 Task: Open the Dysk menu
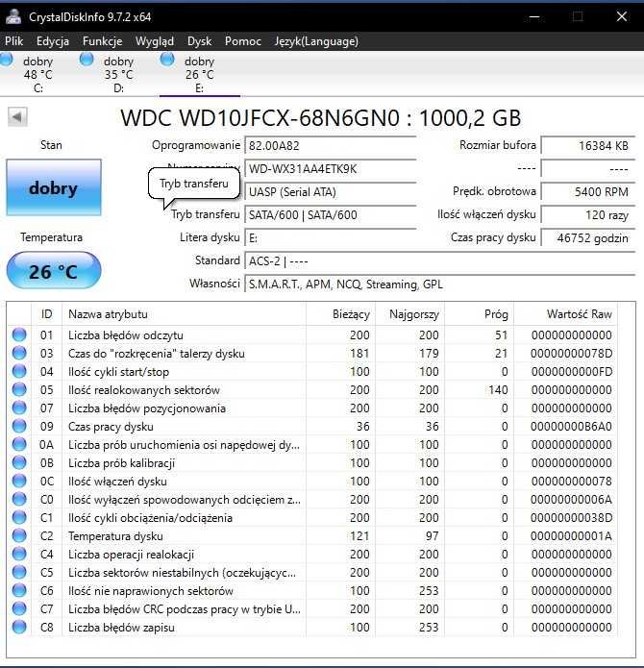click(199, 41)
